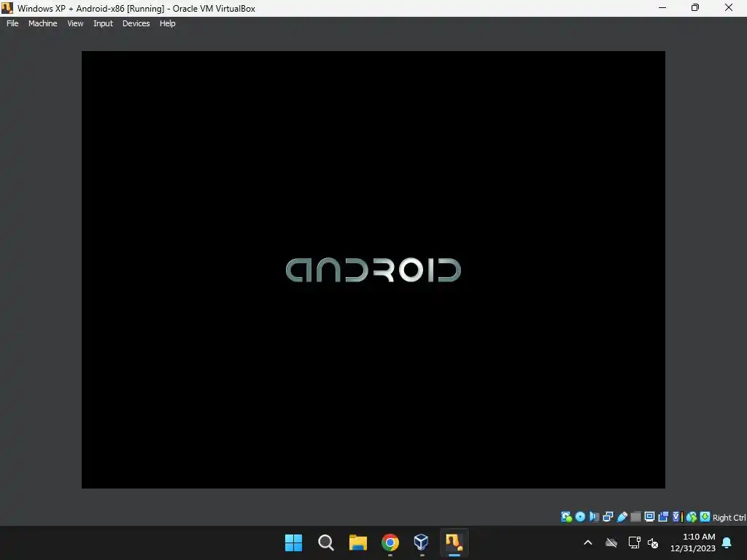Open Google Chrome from taskbar
This screenshot has width=747, height=560.
390,542
